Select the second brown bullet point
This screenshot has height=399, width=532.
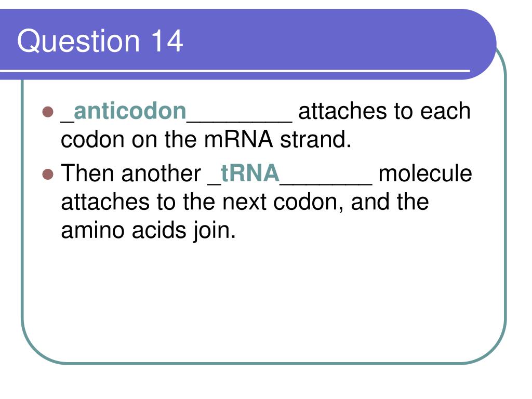(48, 174)
